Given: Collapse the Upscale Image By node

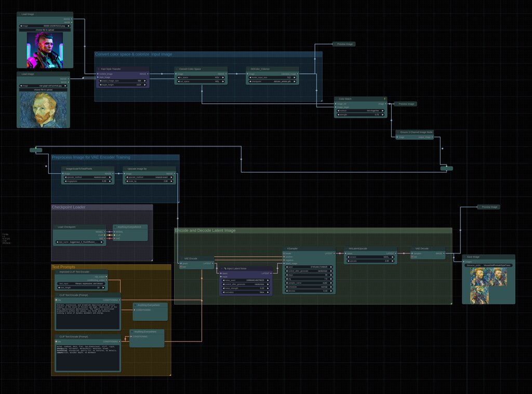Looking at the screenshot, I should pos(125,169).
